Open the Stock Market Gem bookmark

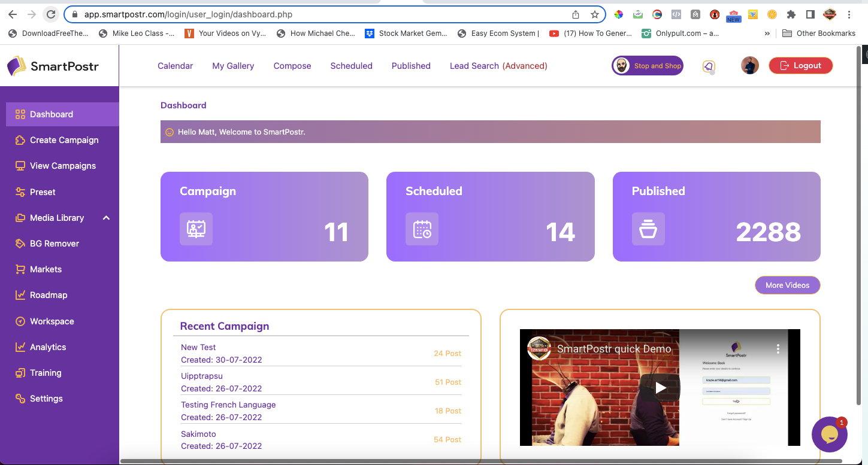(x=406, y=34)
